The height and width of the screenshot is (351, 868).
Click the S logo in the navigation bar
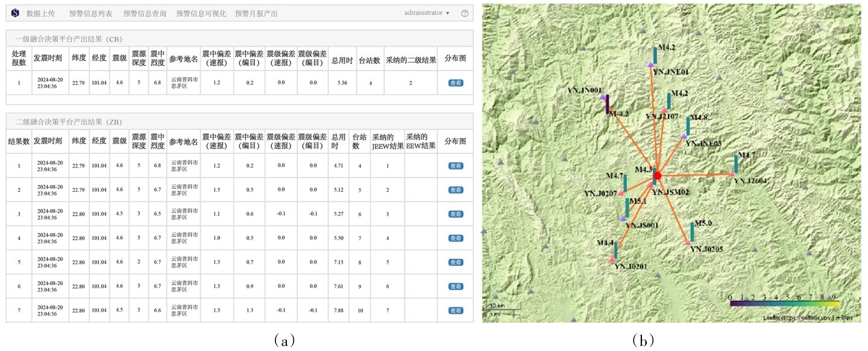[x=15, y=13]
